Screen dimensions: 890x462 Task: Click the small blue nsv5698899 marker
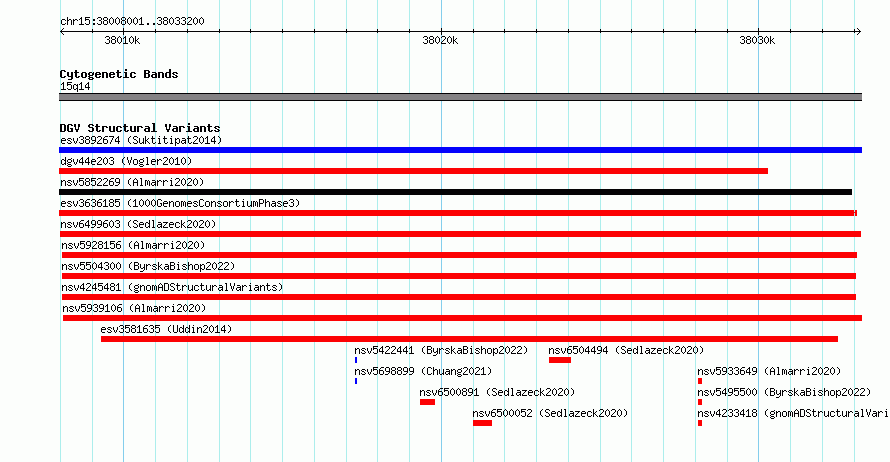pyautogui.click(x=356, y=381)
